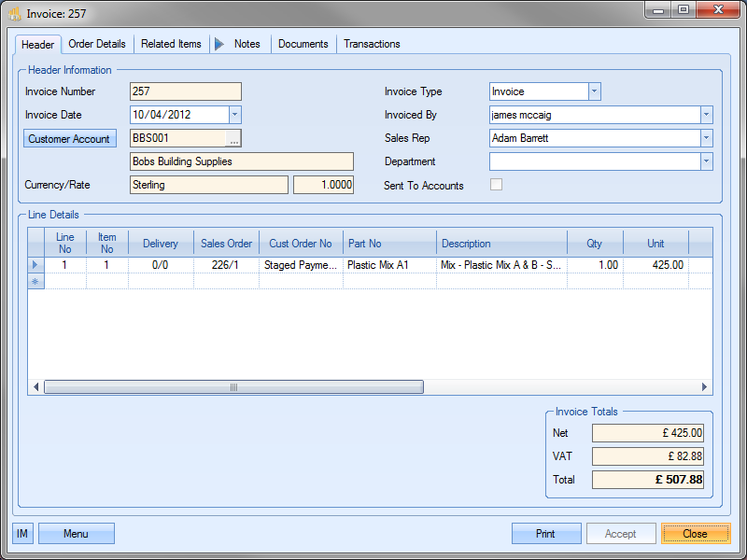747x560 pixels.
Task: Click the blue arrow icon beside Notes tab
Action: pyautogui.click(x=219, y=44)
